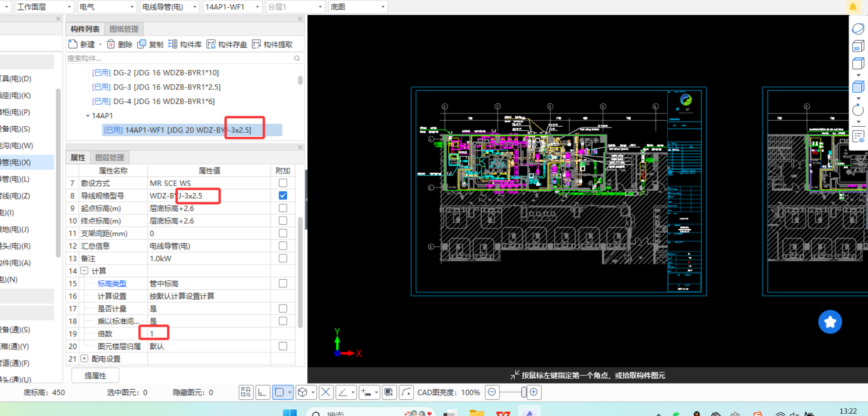Click the 删除 (Delete) trash icon
The image size is (868, 416).
click(111, 44)
